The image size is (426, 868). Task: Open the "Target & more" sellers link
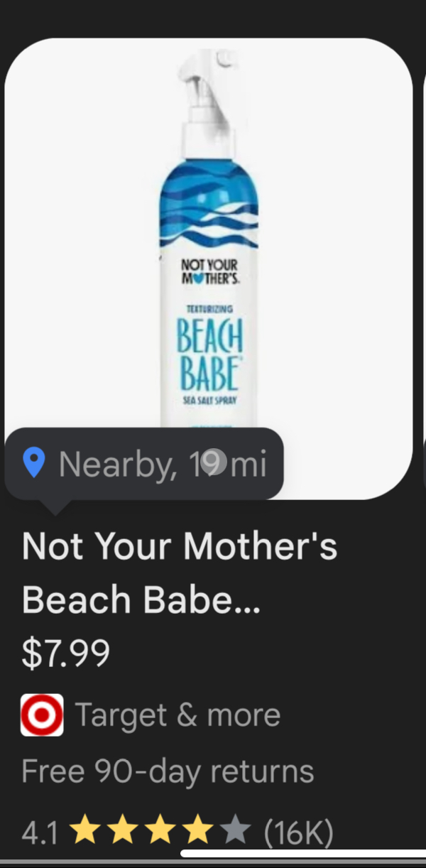[177, 715]
